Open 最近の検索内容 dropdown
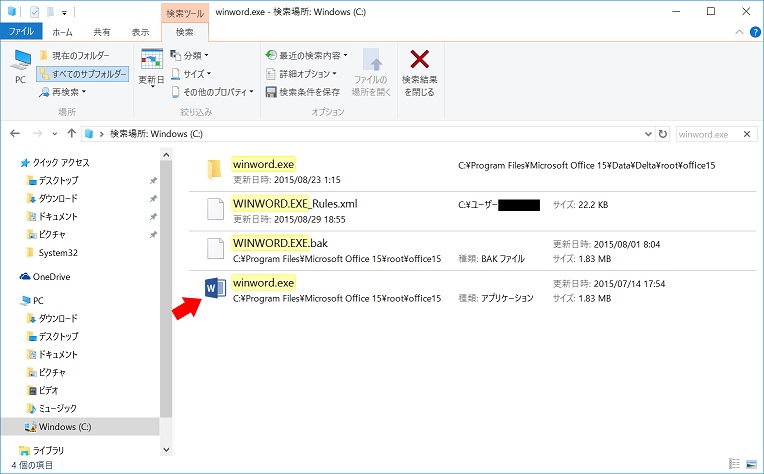The width and height of the screenshot is (764, 474). [x=306, y=56]
